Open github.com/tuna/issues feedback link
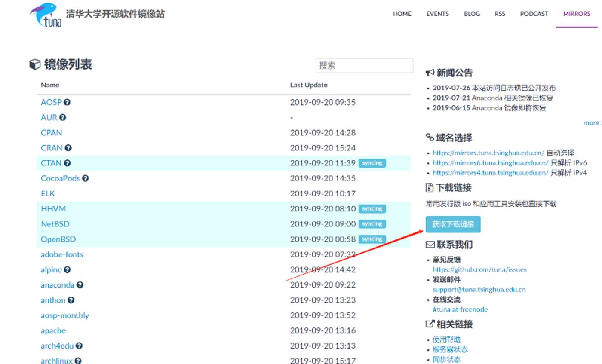Image resolution: width=602 pixels, height=364 pixels. pos(479,269)
